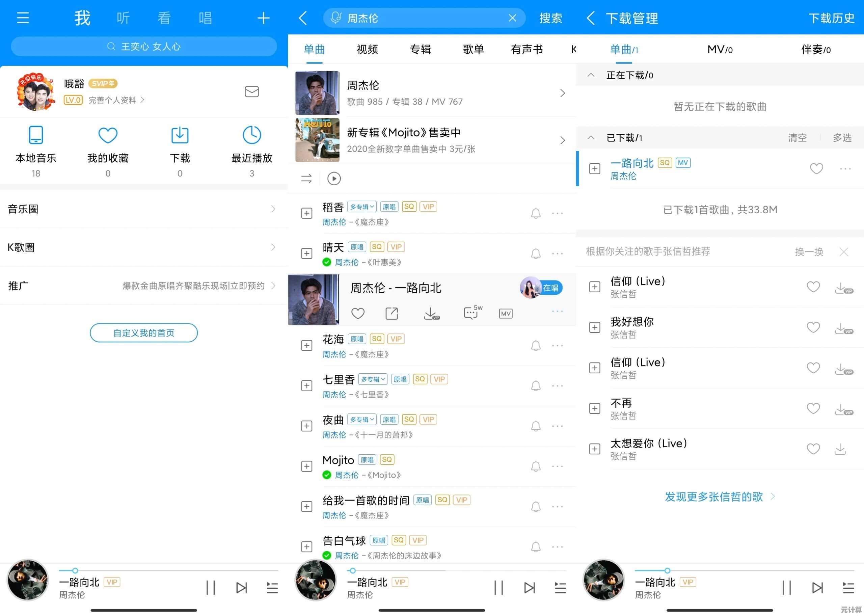Collapse the 正在下载 section
The height and width of the screenshot is (616, 864).
point(591,75)
